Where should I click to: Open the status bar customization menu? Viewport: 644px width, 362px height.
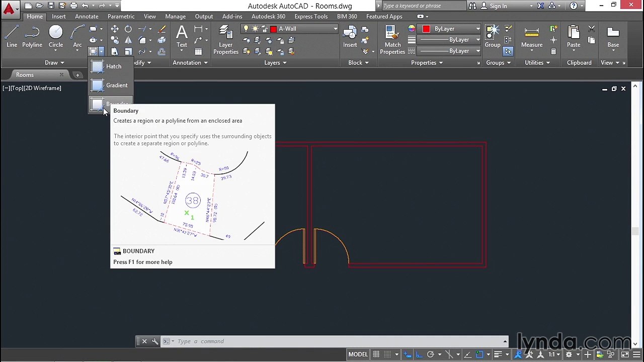pyautogui.click(x=637, y=354)
